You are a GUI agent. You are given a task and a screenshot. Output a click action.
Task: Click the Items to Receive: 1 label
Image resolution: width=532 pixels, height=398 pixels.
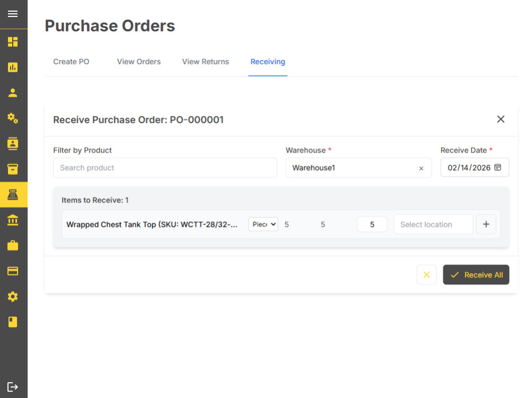click(x=95, y=200)
